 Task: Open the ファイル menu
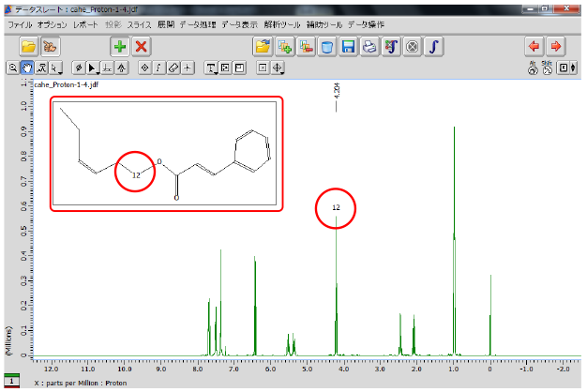20,24
